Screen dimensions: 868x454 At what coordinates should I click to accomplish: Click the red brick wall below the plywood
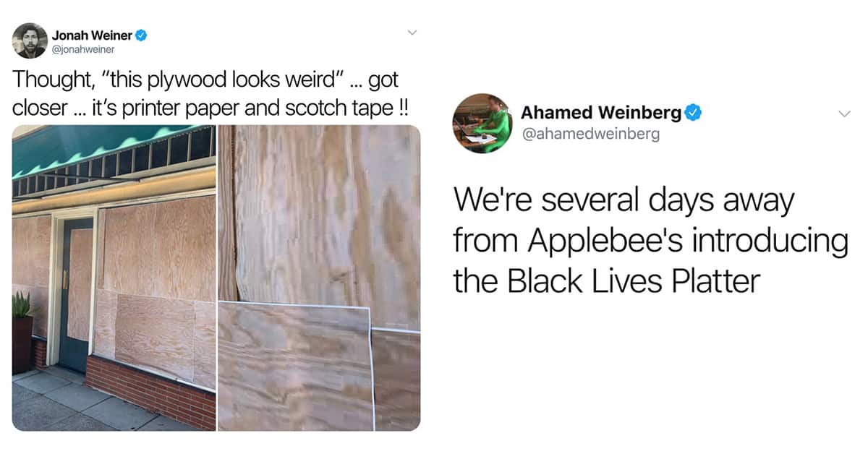coord(150,391)
